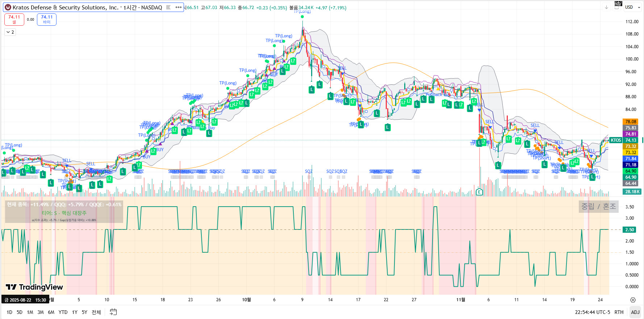The width and height of the screenshot is (644, 319).
Task: Select the YTD time range
Action: click(x=63, y=312)
